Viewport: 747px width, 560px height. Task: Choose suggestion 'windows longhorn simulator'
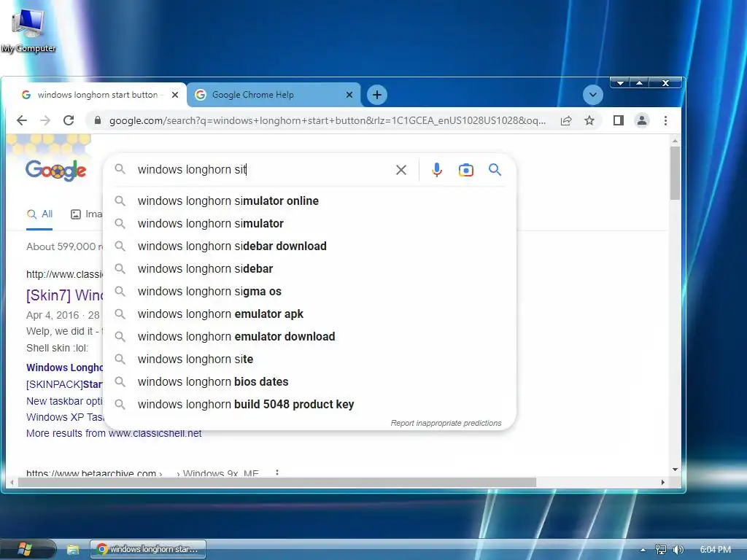(x=309, y=223)
